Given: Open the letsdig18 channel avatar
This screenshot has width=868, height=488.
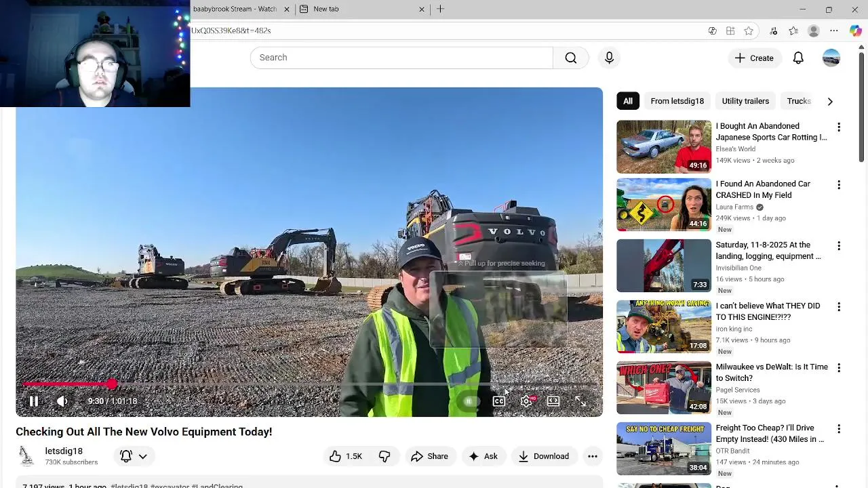Looking at the screenshot, I should click(26, 456).
